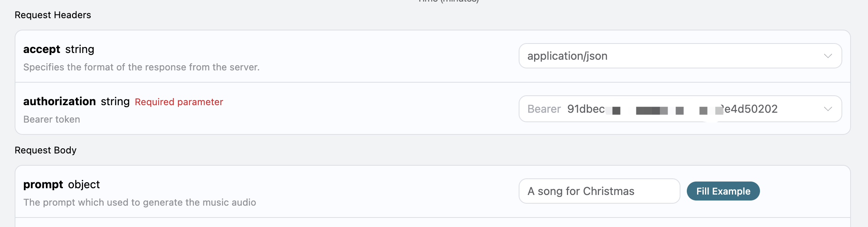Viewport: 868px width, 227px height.
Task: Click the Fill Example button
Action: tap(723, 191)
